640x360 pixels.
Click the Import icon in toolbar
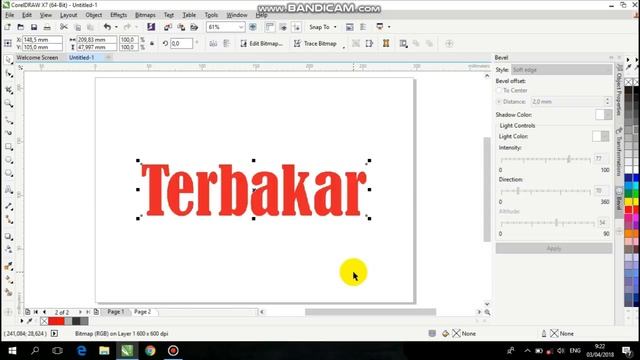point(167,27)
